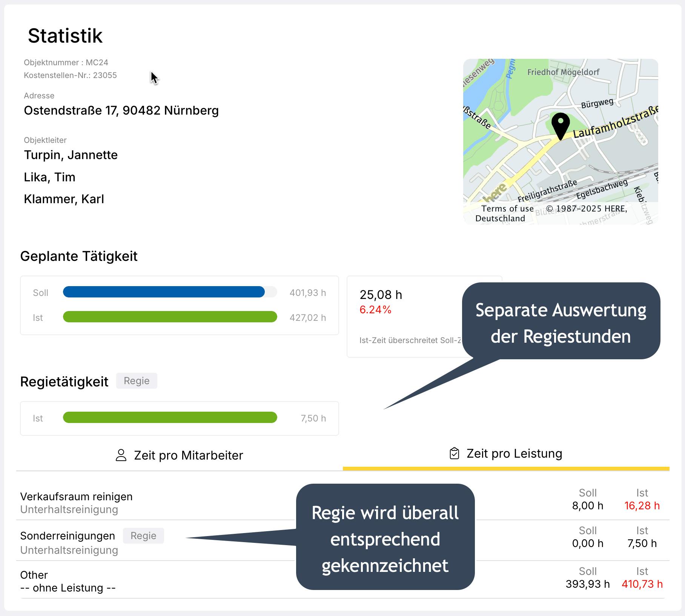Select the Other ohne Leistung row
685x616 pixels.
coord(68,581)
